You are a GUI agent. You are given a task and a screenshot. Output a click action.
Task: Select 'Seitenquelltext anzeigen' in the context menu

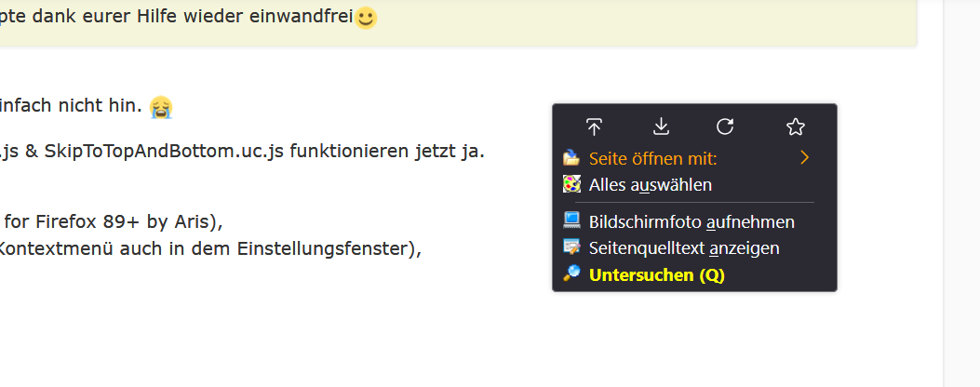684,248
